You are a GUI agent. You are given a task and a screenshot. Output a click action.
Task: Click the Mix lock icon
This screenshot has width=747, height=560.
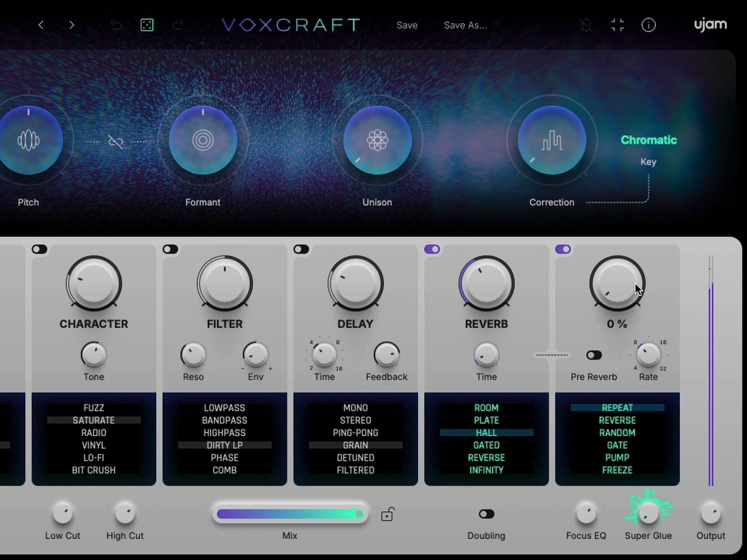[387, 514]
